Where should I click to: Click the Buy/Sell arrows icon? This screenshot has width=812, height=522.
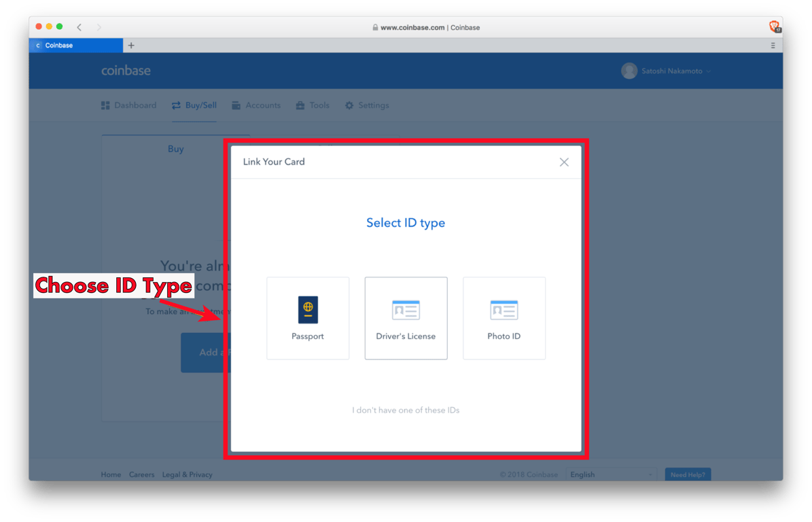175,105
